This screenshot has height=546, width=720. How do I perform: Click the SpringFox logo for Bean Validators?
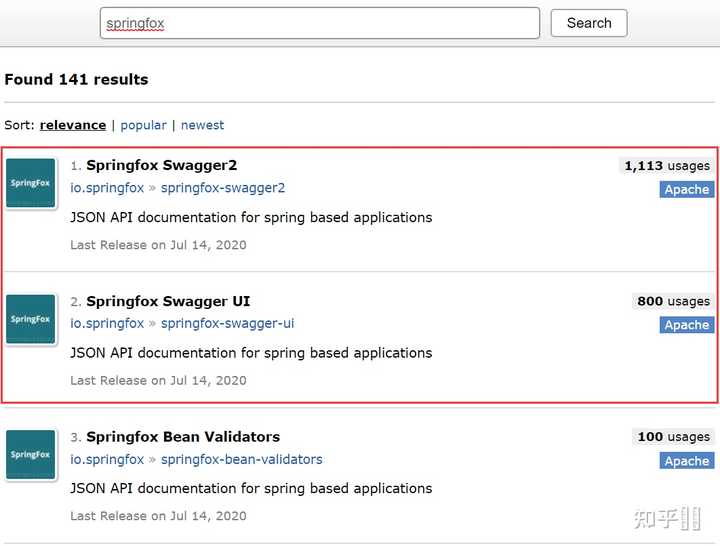31,454
